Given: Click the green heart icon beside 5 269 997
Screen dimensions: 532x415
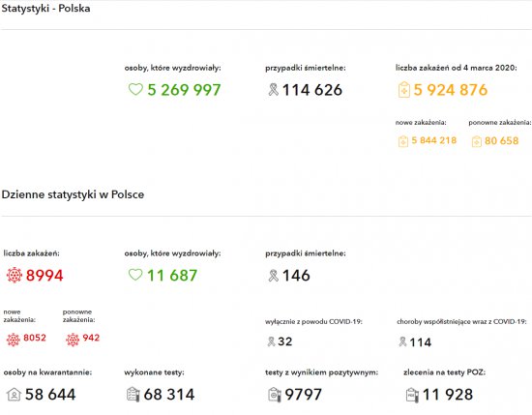Looking at the screenshot, I should click(135, 90).
